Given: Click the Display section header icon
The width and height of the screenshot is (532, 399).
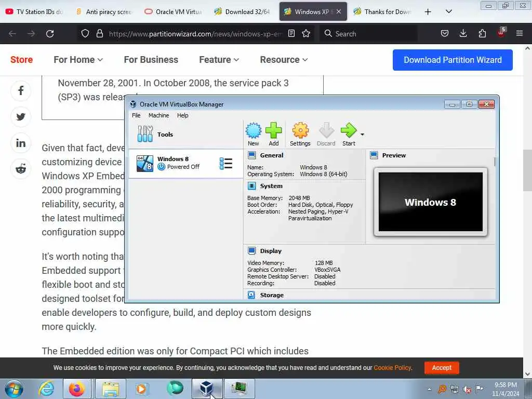Looking at the screenshot, I should 252,251.
